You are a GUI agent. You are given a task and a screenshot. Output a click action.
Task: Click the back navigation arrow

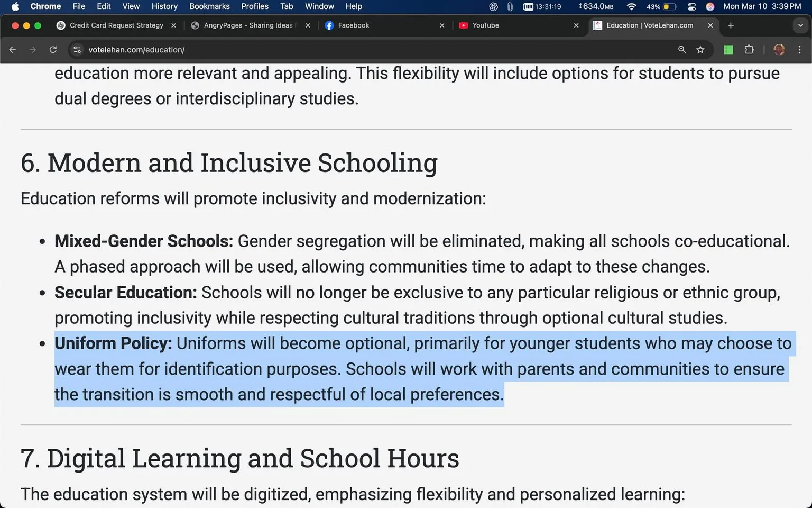(13, 50)
